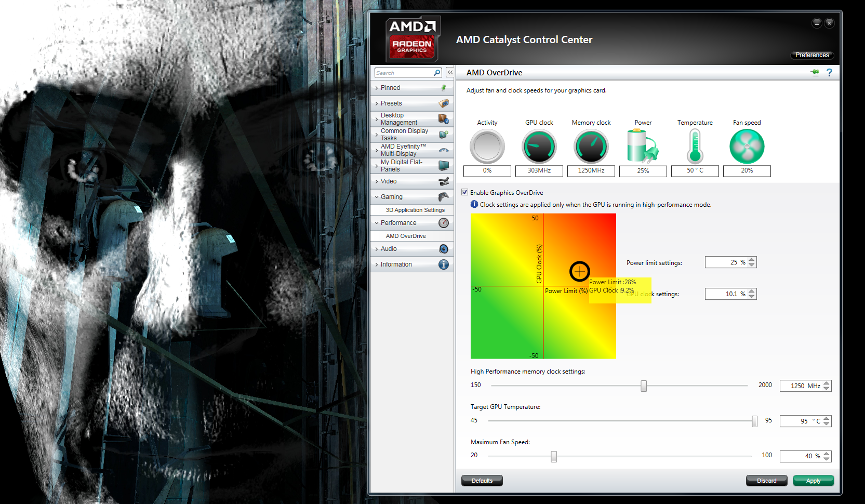Click the Performance gauge icon
The width and height of the screenshot is (865, 504).
(x=444, y=223)
